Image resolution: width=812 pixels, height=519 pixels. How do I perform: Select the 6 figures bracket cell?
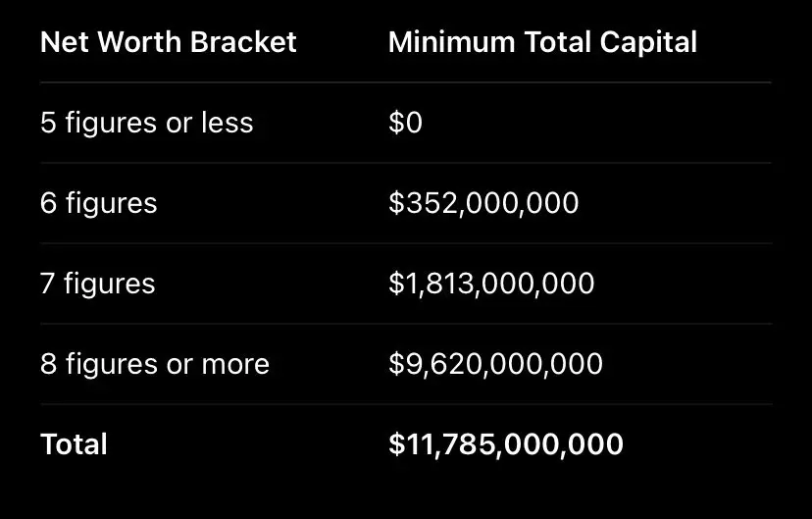(x=98, y=203)
